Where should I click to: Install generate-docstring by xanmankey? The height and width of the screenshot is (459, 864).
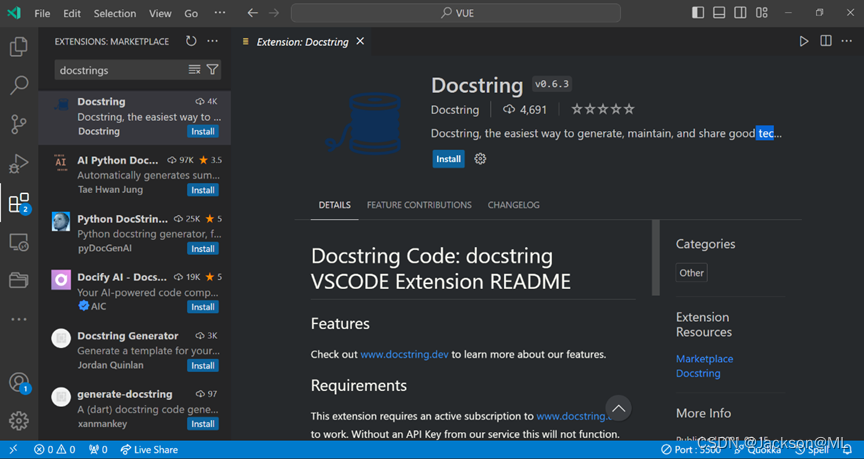pos(203,424)
